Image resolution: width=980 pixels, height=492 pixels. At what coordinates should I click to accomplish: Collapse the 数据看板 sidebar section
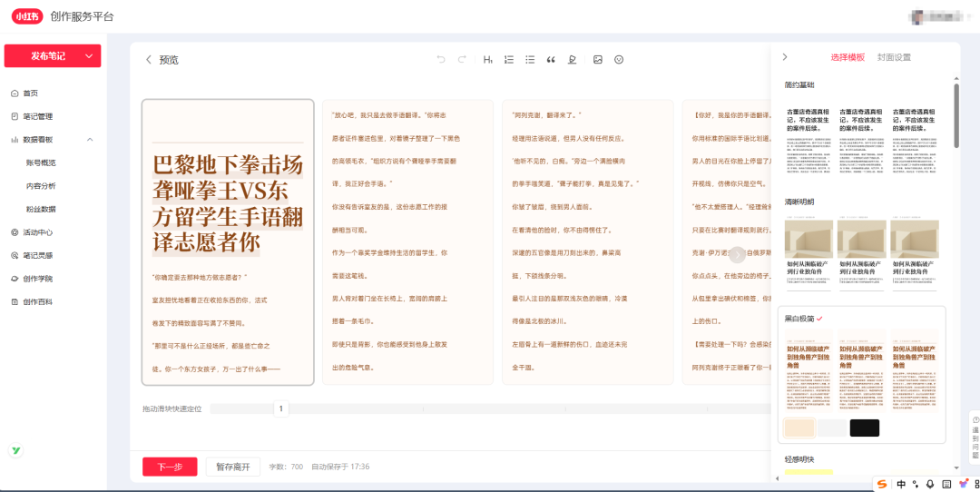[x=90, y=140]
